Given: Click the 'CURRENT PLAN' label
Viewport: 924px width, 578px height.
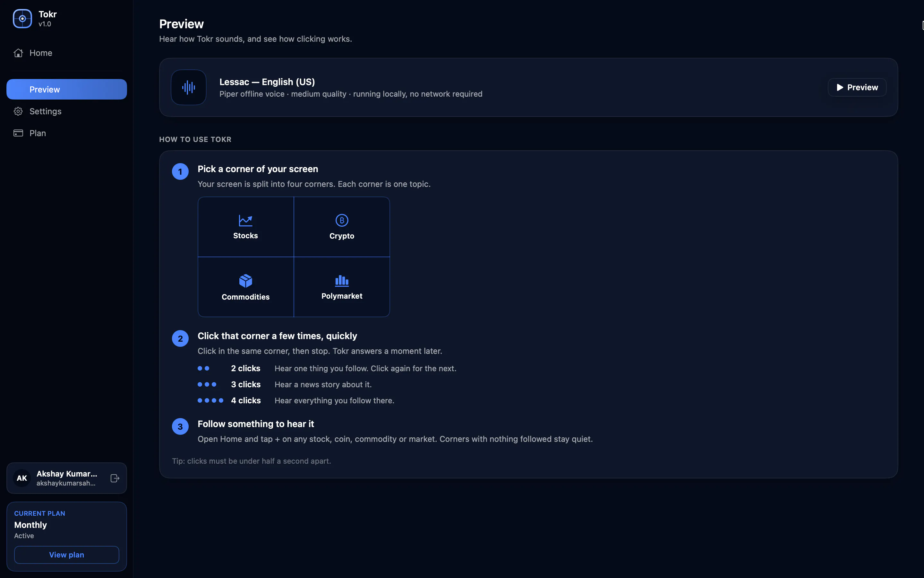Looking at the screenshot, I should click(40, 513).
